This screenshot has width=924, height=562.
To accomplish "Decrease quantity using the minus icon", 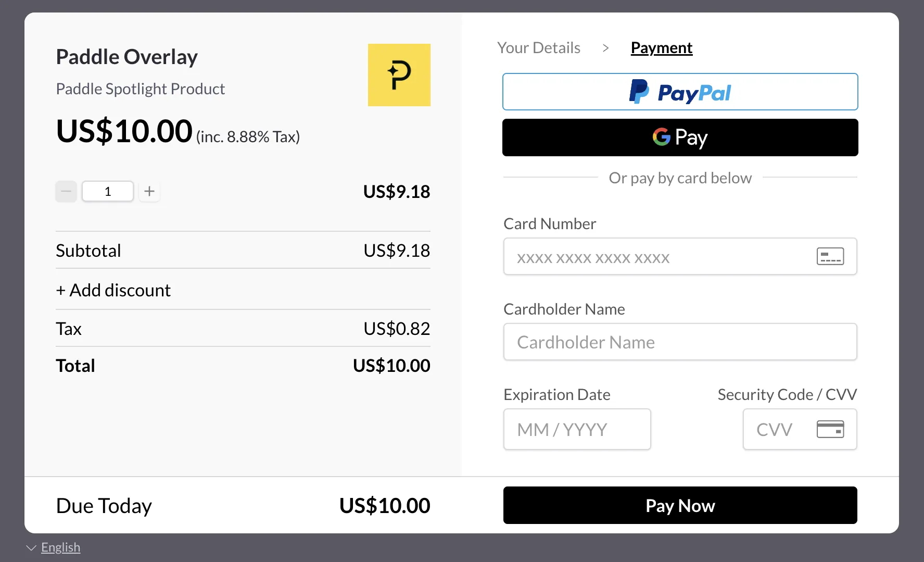I will 66,191.
